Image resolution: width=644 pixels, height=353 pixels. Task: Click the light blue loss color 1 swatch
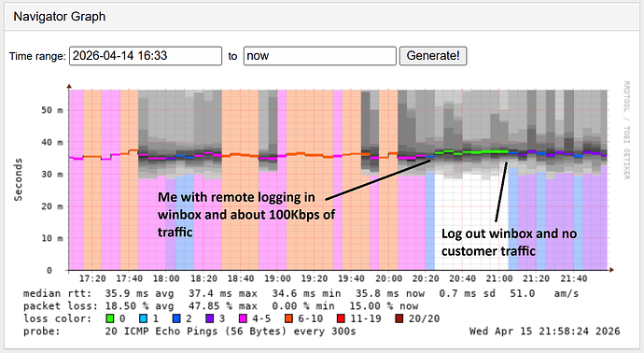point(143,318)
